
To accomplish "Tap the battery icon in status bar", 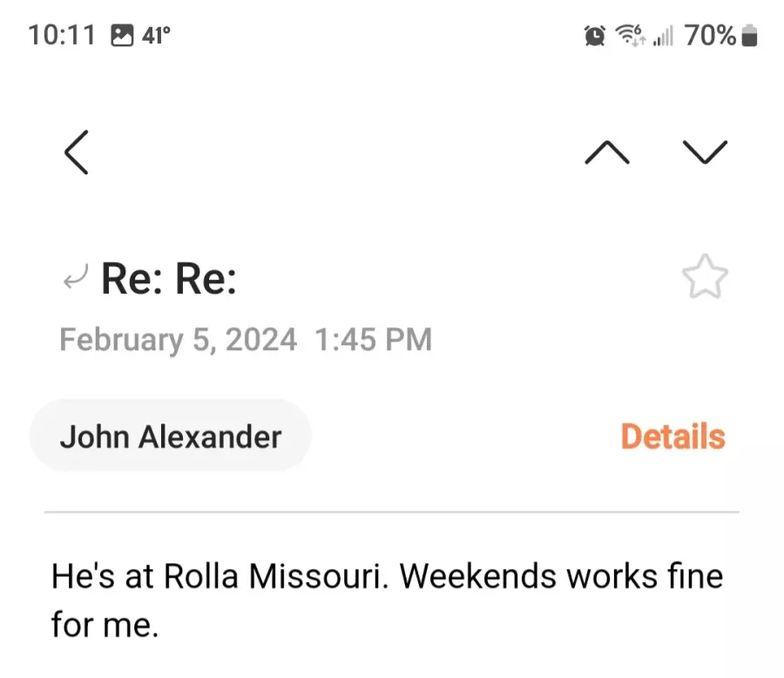I will (x=749, y=36).
